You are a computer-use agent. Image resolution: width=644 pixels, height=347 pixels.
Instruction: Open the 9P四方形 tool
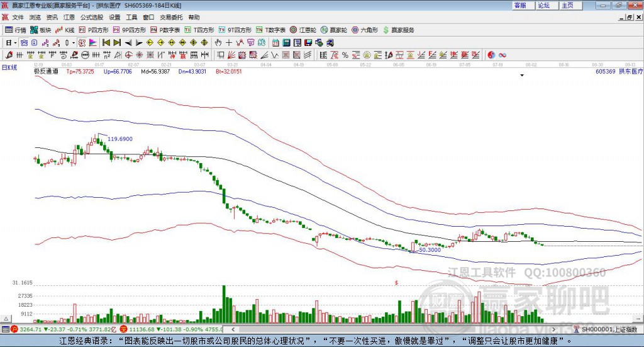point(129,30)
